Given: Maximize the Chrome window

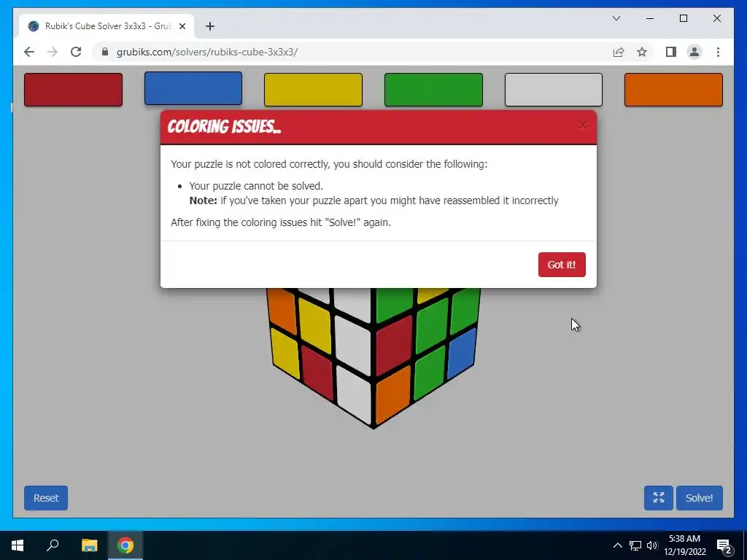Looking at the screenshot, I should (x=683, y=18).
